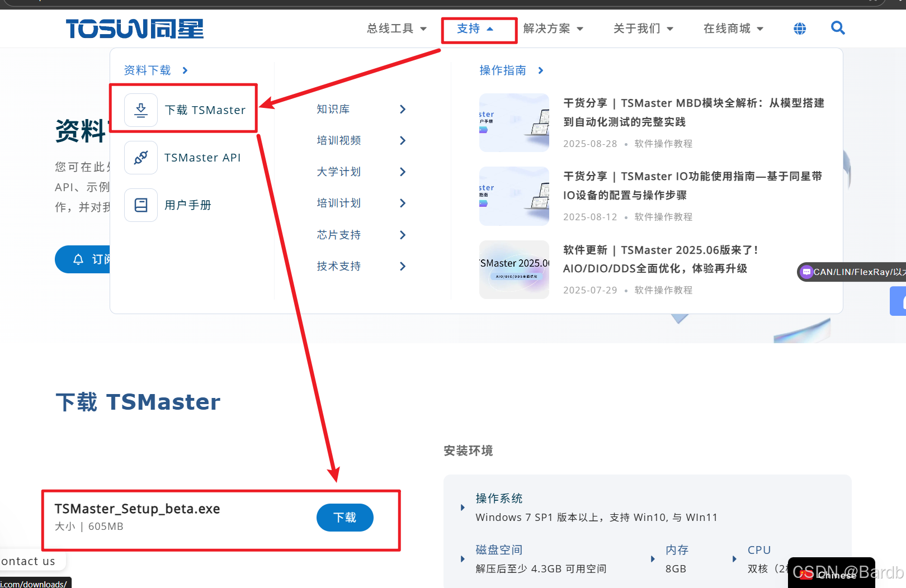Click the 内存 requirement heading
This screenshot has height=588, width=906.
pyautogui.click(x=677, y=550)
